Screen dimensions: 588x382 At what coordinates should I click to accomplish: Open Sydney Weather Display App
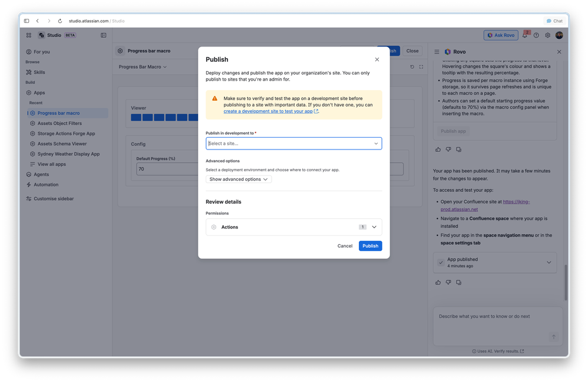68,154
